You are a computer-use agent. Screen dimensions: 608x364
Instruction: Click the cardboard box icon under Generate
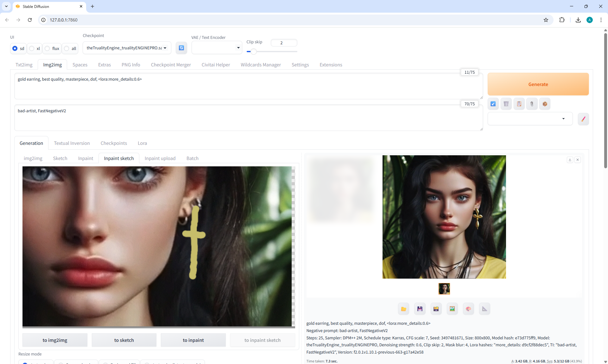coord(545,104)
